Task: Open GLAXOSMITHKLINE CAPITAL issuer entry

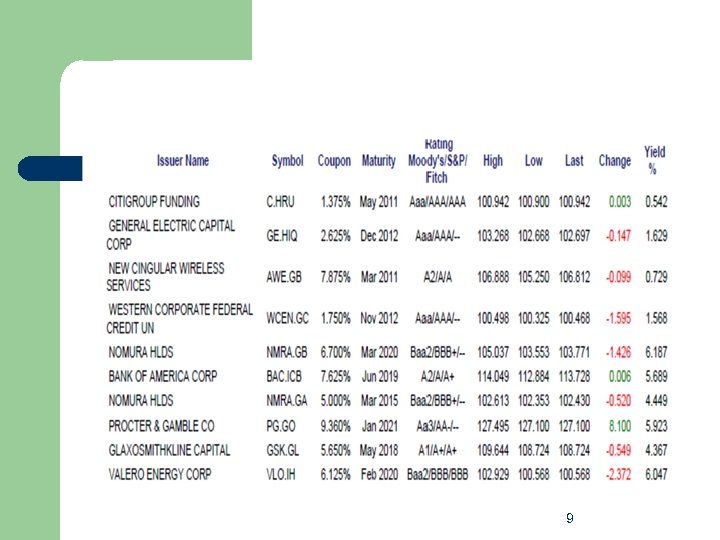Action: pos(169,450)
